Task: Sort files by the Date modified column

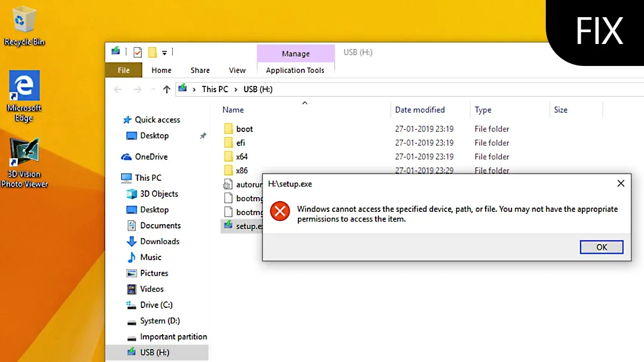Action: tap(420, 109)
